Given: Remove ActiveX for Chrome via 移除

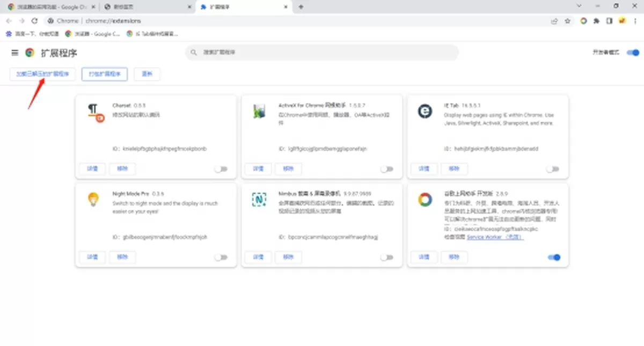Looking at the screenshot, I should click(x=289, y=168).
